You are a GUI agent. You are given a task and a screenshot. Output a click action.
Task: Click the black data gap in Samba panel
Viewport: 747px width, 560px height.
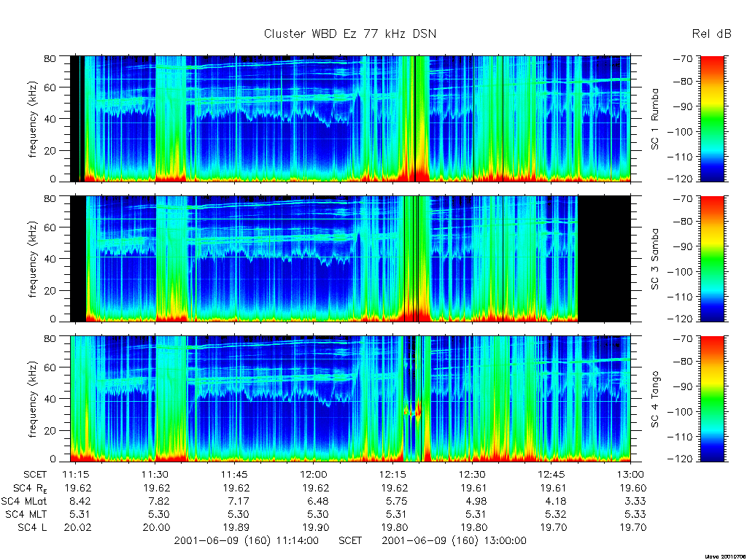point(604,259)
